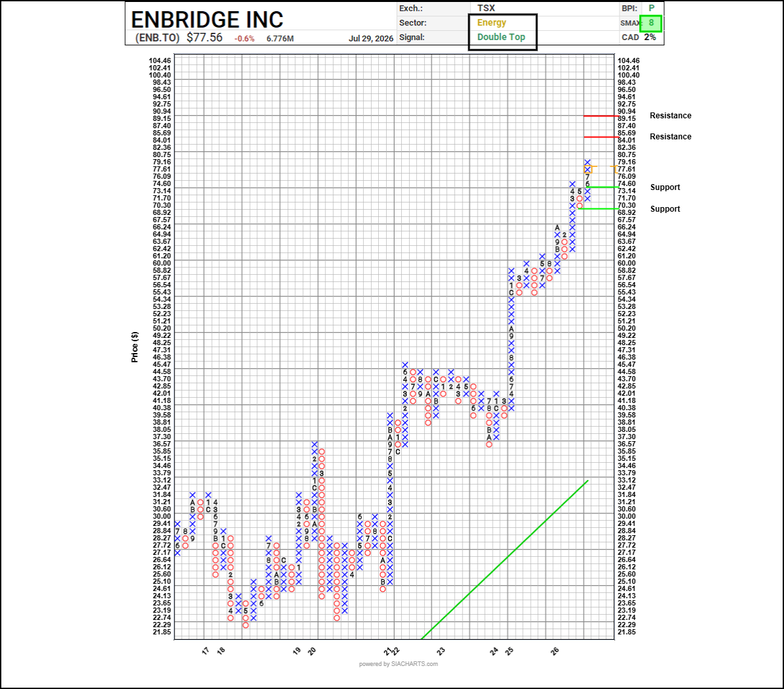Select the (ENB.TO) ticker symbol
The height and width of the screenshot is (689, 784).
pos(157,38)
